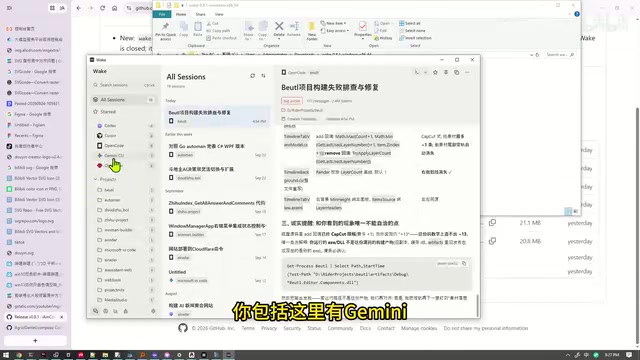Star the open Beutl session
The height and width of the screenshot is (360, 640).
pyautogui.click(x=435, y=72)
